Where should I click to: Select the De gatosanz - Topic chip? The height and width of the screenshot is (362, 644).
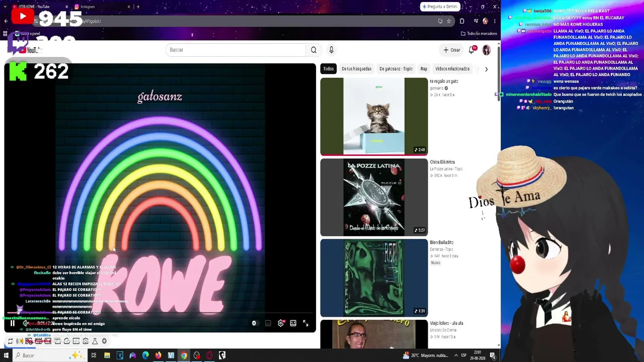(x=396, y=69)
